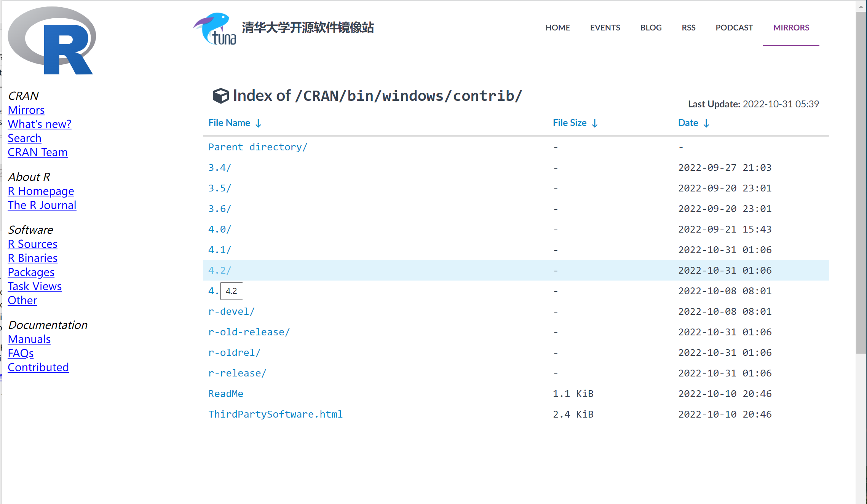Image resolution: width=867 pixels, height=504 pixels.
Task: Select the PODCAST navigation item
Action: pyautogui.click(x=734, y=27)
